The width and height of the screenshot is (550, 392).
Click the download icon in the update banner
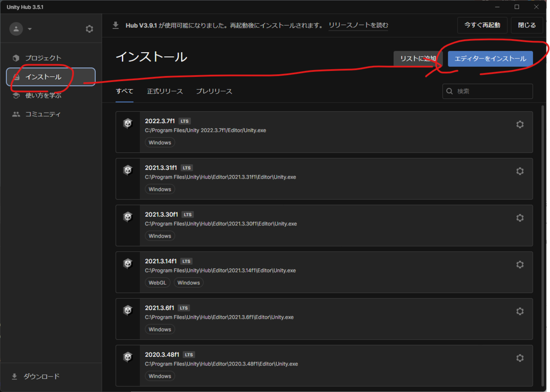115,25
